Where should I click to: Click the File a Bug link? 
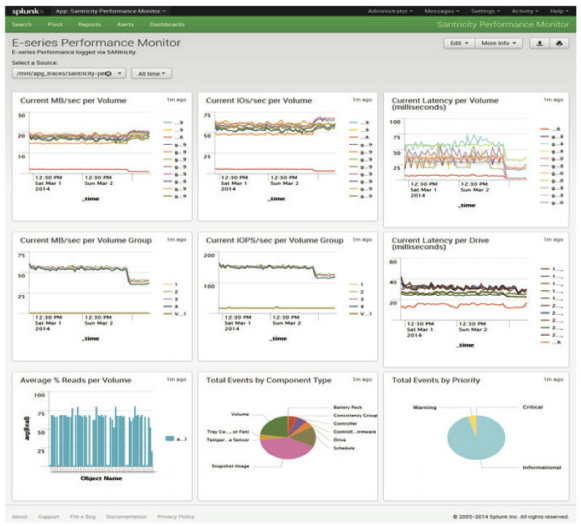pyautogui.click(x=83, y=517)
